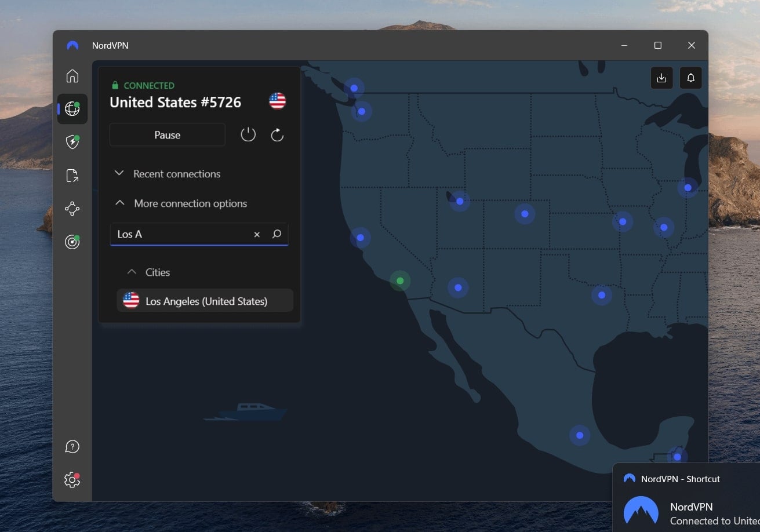
Task: Collapse the Cities list
Action: [x=148, y=272]
